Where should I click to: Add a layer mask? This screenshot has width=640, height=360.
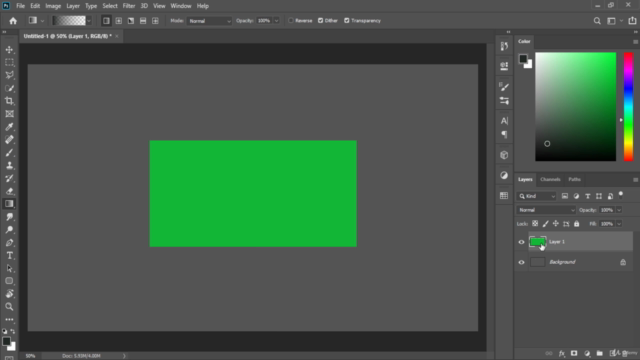click(574, 353)
